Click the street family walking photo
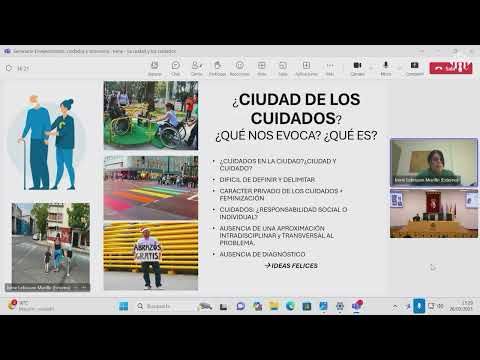This screenshot has width=480, height=360. (51, 247)
